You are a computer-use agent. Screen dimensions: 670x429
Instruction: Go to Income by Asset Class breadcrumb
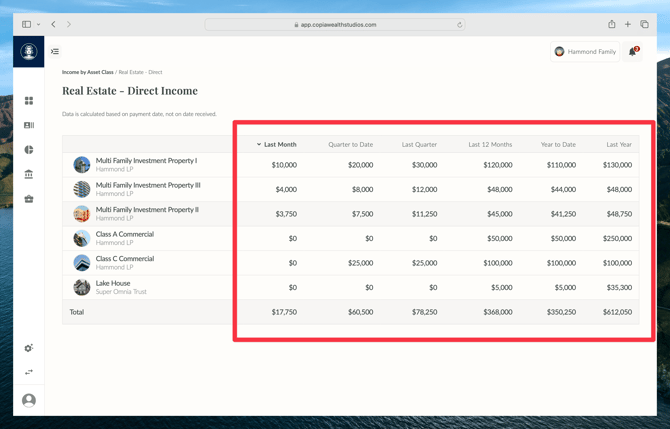point(88,72)
